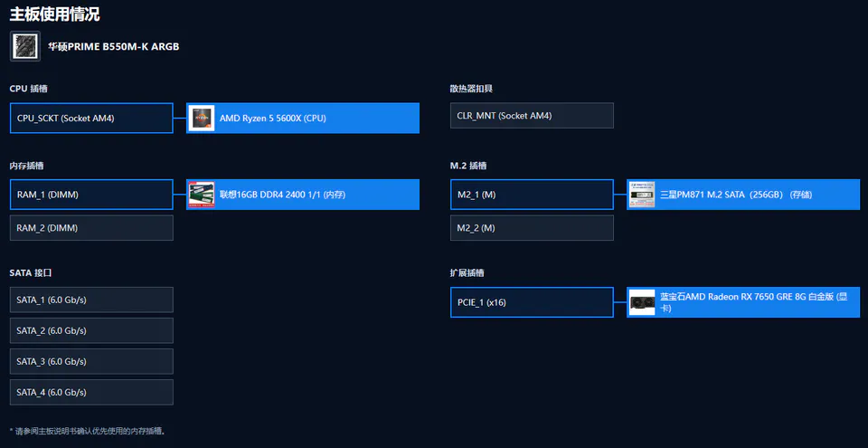Select the RAM_1 (DIMM) slot
This screenshot has height=448, width=868.
point(91,195)
